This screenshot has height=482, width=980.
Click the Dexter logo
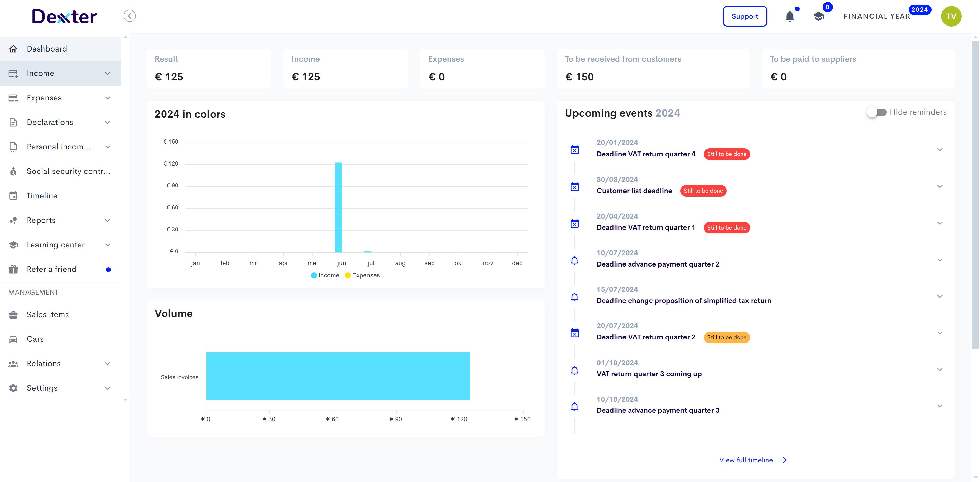click(x=65, y=16)
